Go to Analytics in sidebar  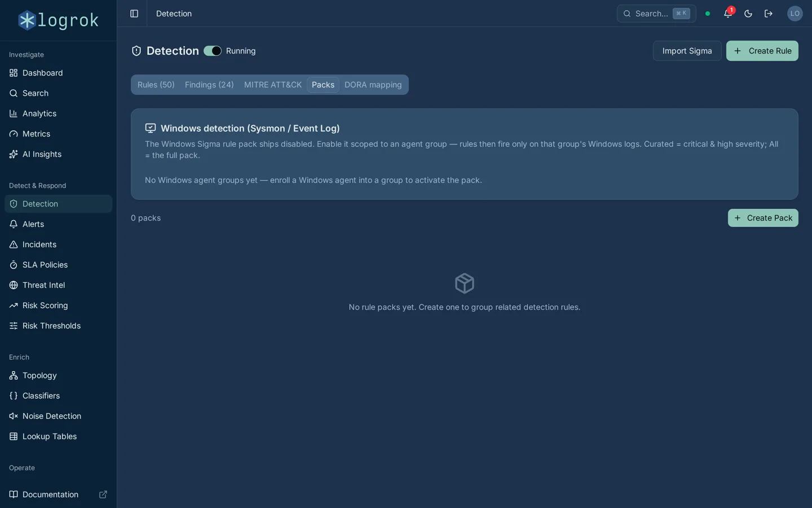click(x=58, y=113)
